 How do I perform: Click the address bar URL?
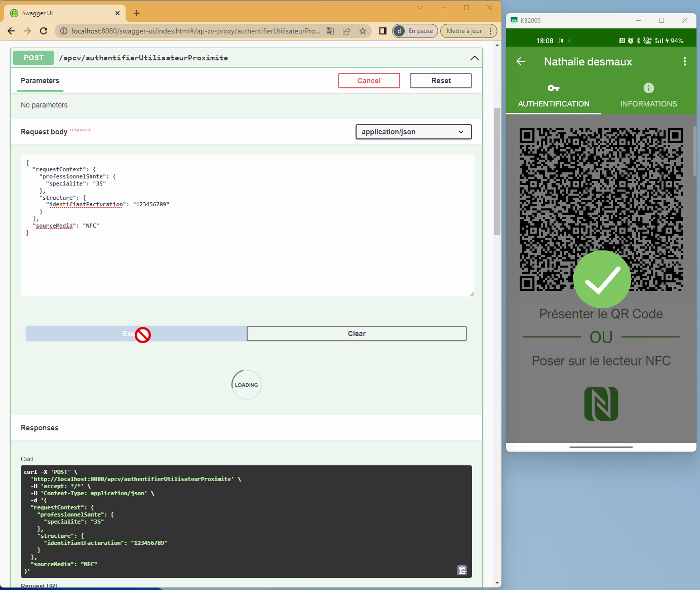click(x=196, y=31)
